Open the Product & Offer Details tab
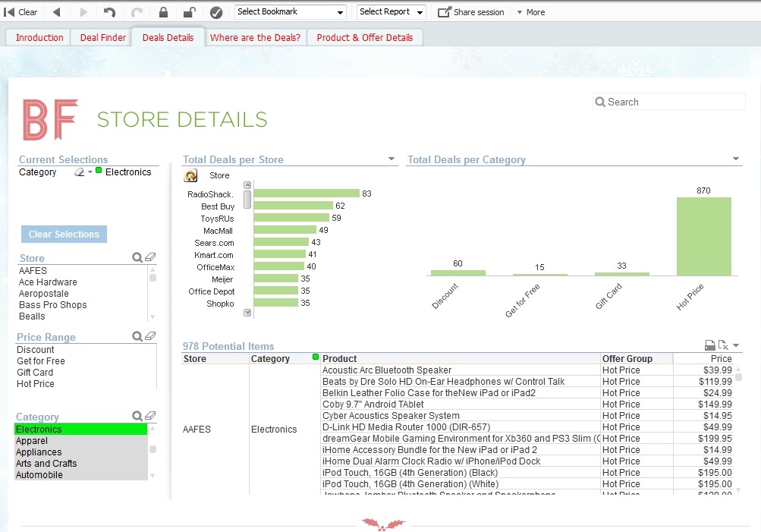 (x=365, y=37)
